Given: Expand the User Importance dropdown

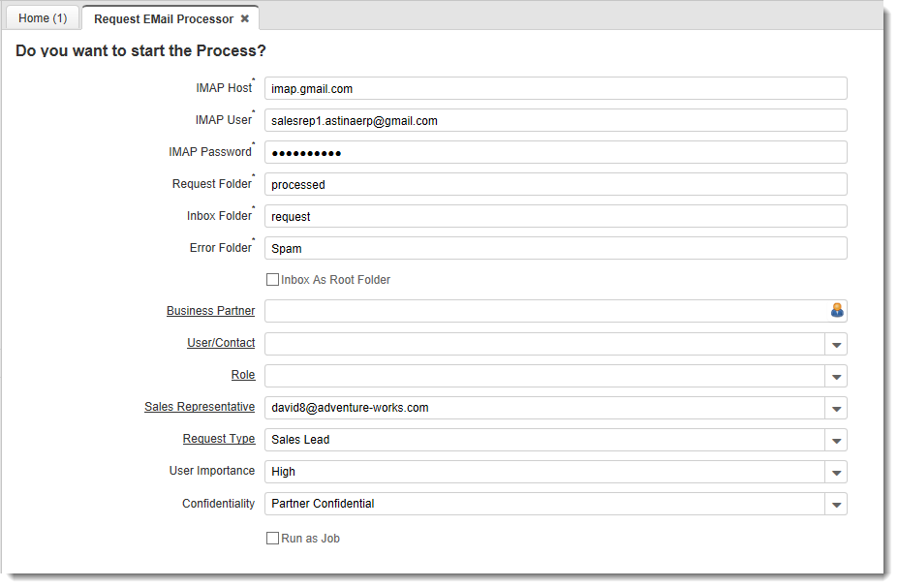Looking at the screenshot, I should [836, 472].
